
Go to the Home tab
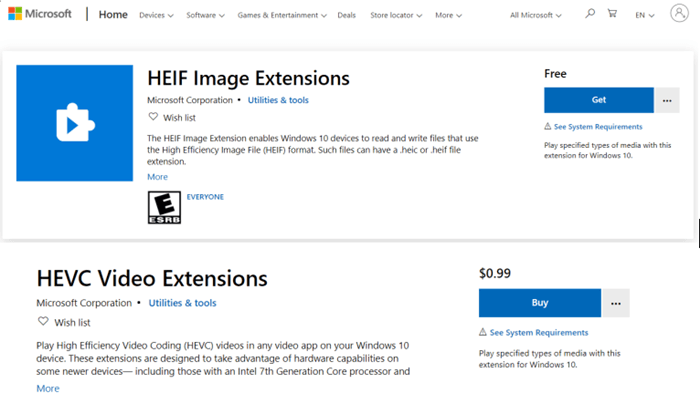pos(113,15)
